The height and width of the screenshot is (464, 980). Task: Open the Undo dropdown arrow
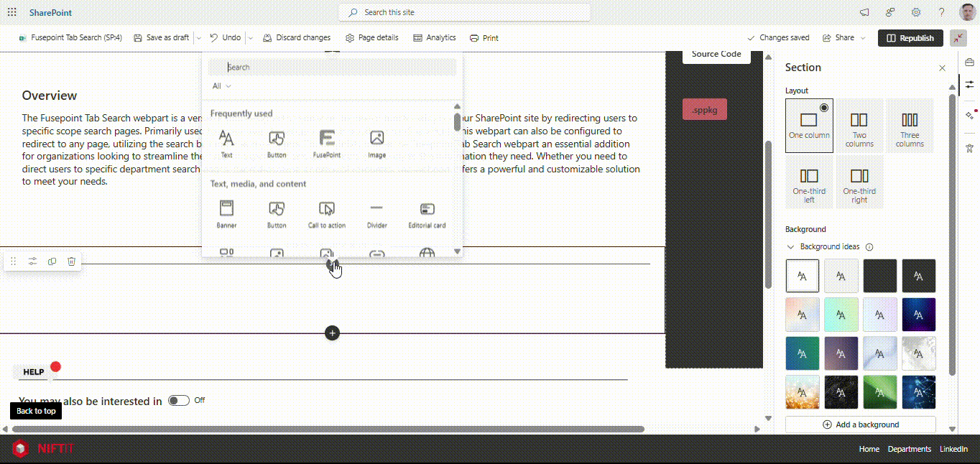[x=250, y=38]
